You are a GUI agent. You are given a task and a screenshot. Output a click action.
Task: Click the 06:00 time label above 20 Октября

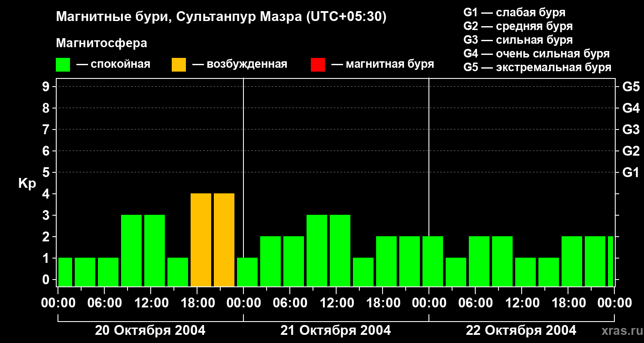[x=104, y=303]
